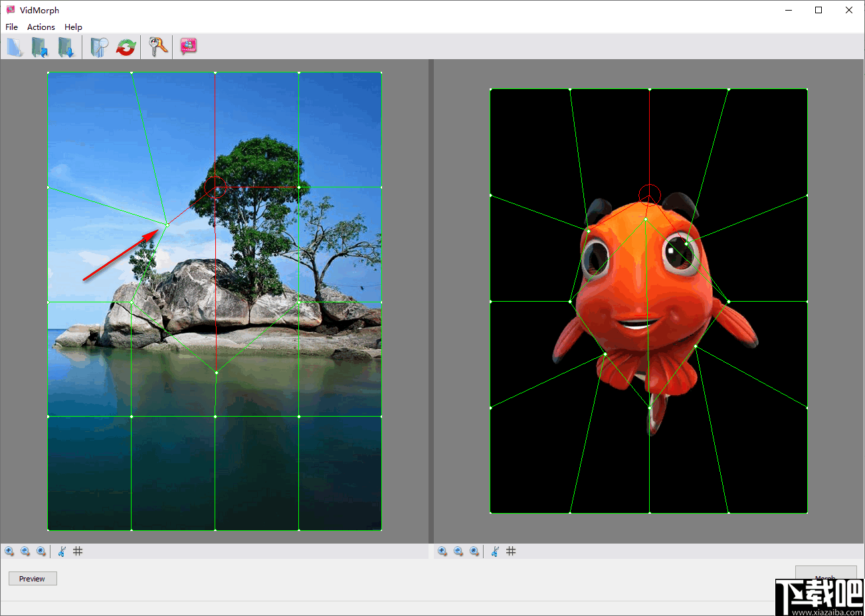Reset zoom on the right panel
The height and width of the screenshot is (616, 865).
[x=474, y=551]
